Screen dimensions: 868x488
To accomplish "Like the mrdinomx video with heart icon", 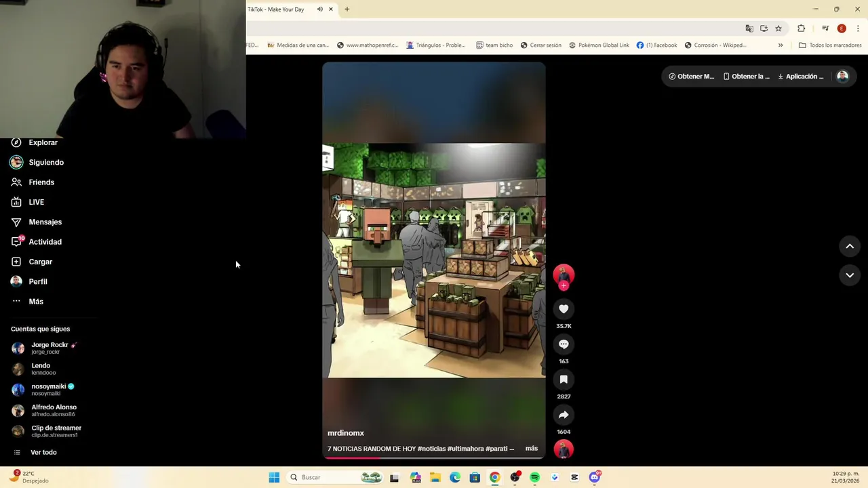I will point(564,309).
